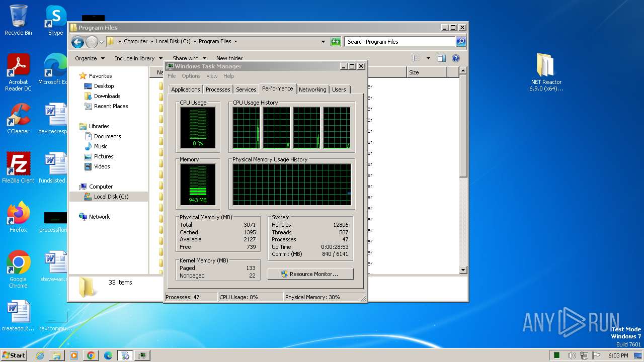
Task: Select the CCleaner desktop icon
Action: pyautogui.click(x=18, y=119)
